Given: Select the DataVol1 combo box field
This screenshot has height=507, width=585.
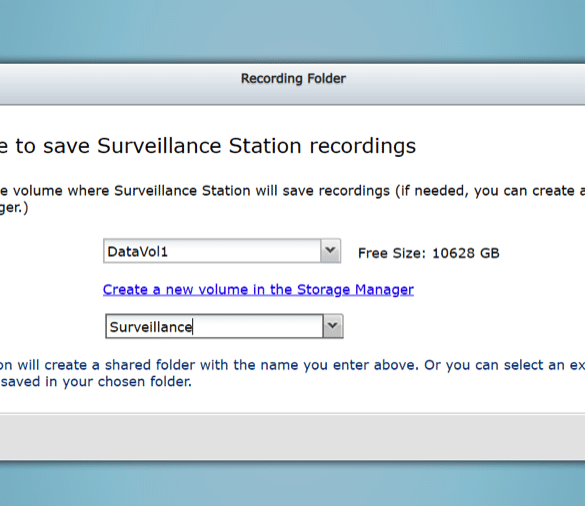Looking at the screenshot, I should click(222, 251).
